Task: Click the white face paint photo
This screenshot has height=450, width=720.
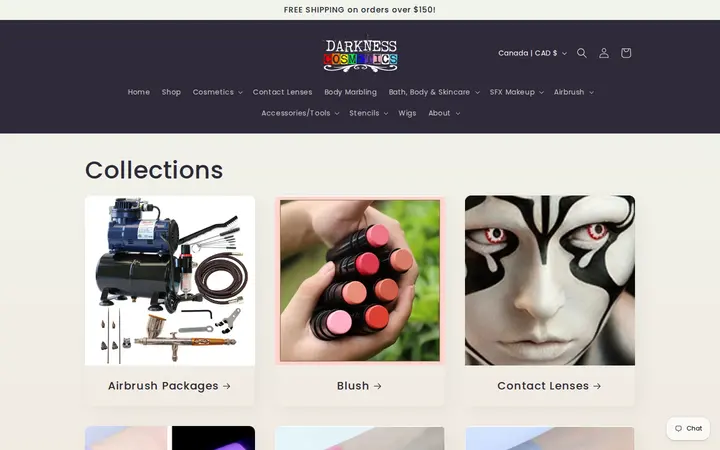Action: point(550,281)
